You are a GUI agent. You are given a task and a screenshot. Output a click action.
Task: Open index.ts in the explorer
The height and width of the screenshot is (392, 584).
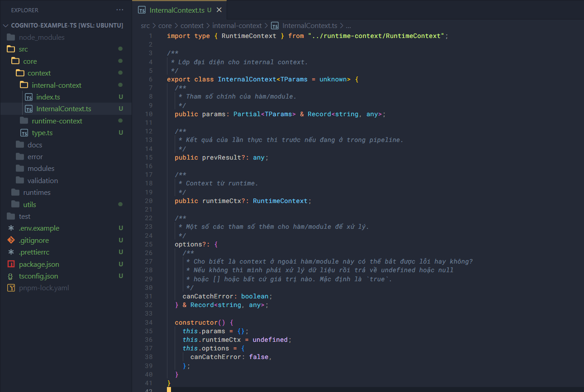click(48, 97)
